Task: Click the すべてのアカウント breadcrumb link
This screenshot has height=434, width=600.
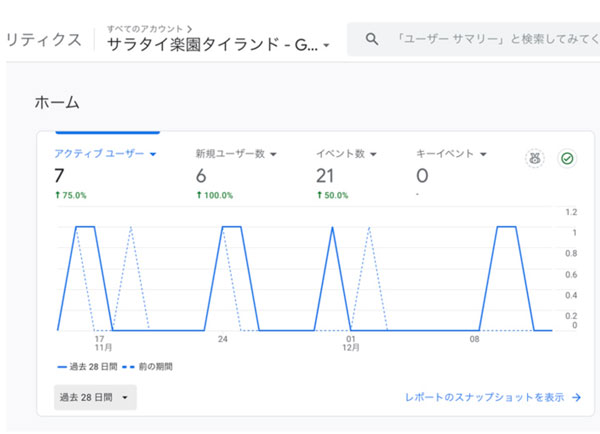Action: [x=145, y=29]
